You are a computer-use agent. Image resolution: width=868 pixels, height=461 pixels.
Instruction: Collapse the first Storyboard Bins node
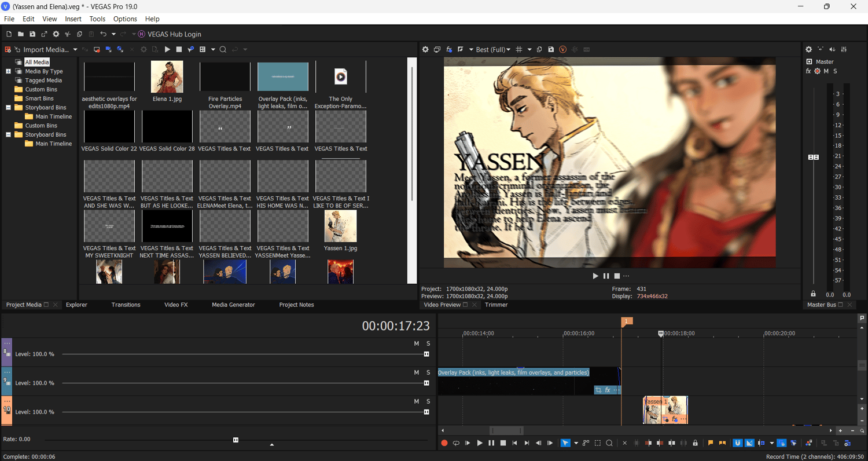point(9,107)
